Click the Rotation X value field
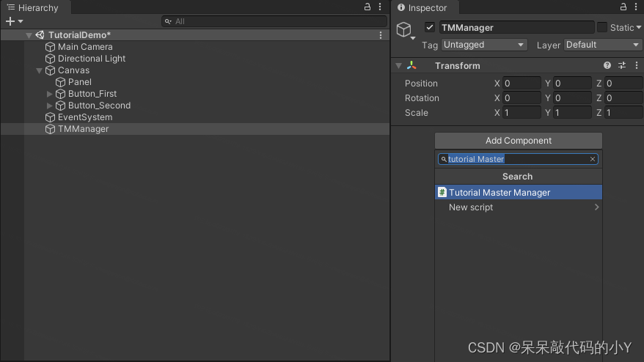The height and width of the screenshot is (362, 644). pos(522,98)
